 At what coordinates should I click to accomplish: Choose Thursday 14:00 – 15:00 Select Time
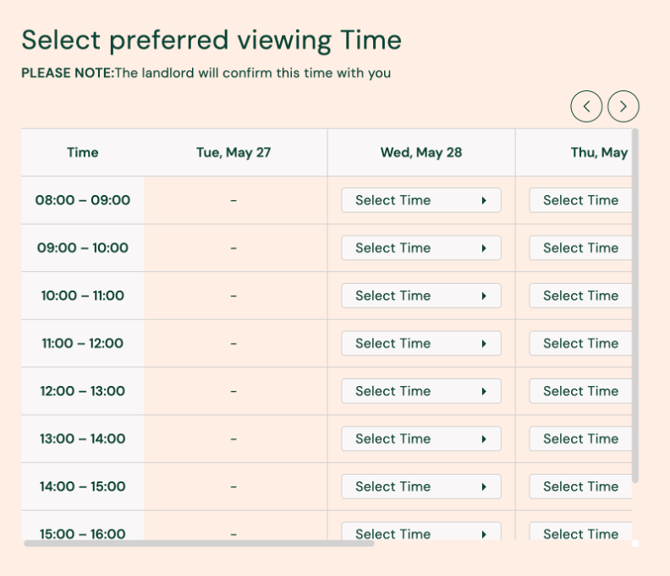point(581,487)
